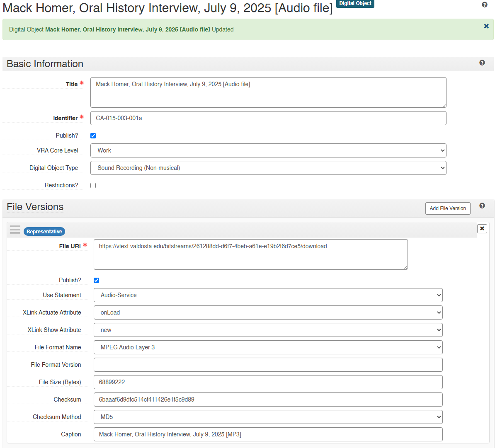Click the File Format Version field
Image resolution: width=495 pixels, height=448 pixels.
(268, 365)
